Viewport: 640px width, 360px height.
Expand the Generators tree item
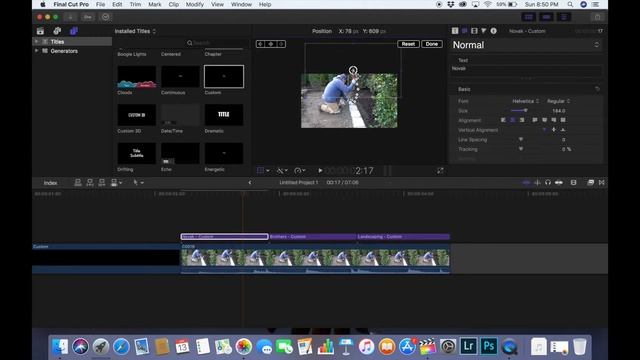36,51
